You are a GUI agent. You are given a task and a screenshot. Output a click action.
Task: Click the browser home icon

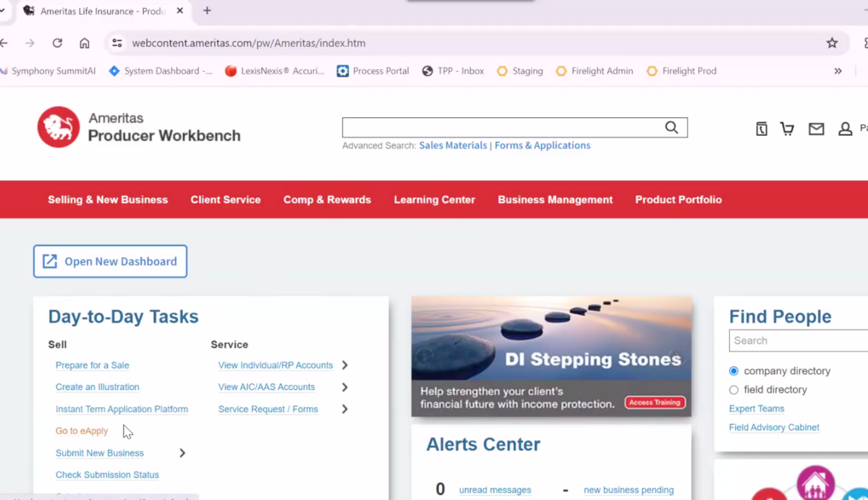[85, 43]
